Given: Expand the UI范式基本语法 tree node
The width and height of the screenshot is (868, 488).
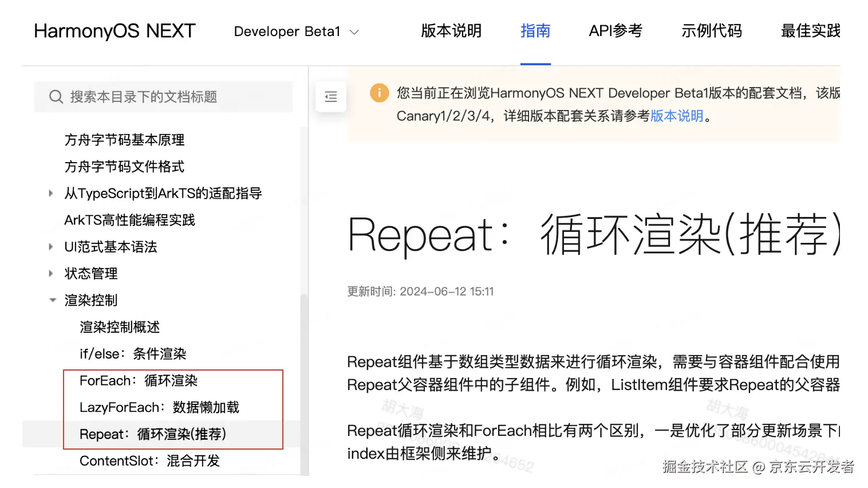Looking at the screenshot, I should 51,247.
